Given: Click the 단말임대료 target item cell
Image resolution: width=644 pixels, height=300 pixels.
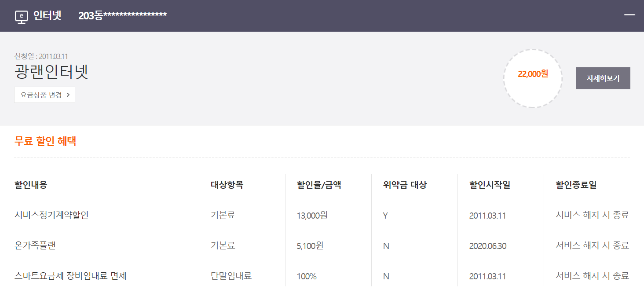Looking at the screenshot, I should [231, 276].
